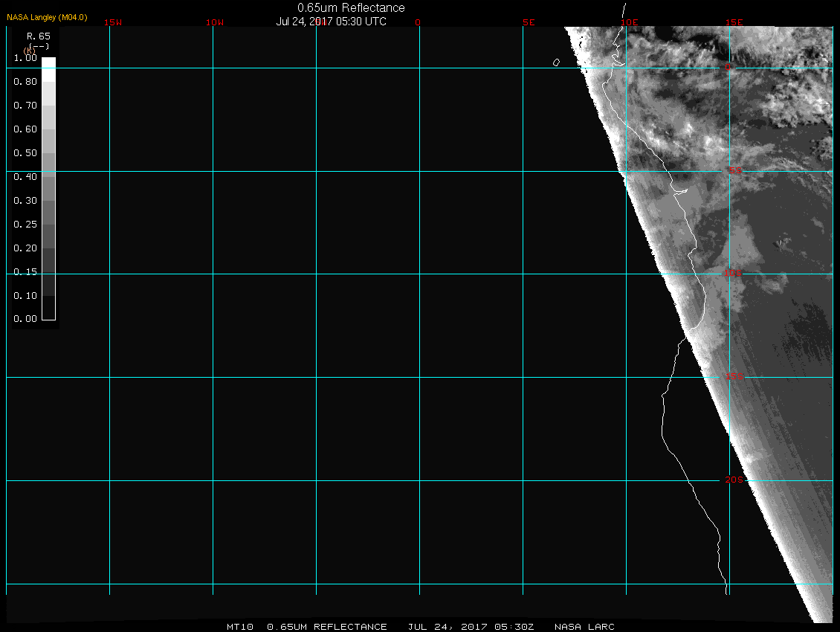The image size is (840, 632).
Task: Click the 15W longitude label
Action: click(113, 22)
